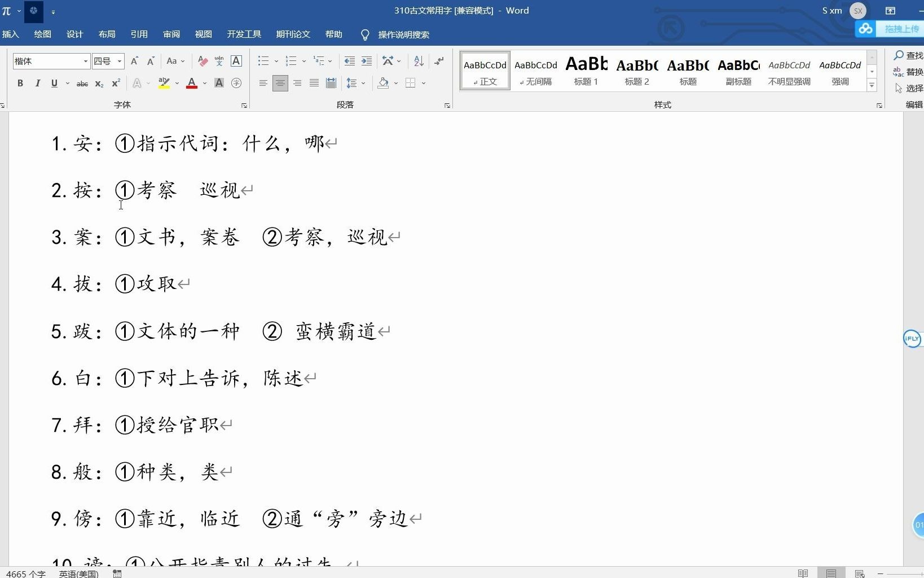Open ribbon display options in title bar

[890, 11]
